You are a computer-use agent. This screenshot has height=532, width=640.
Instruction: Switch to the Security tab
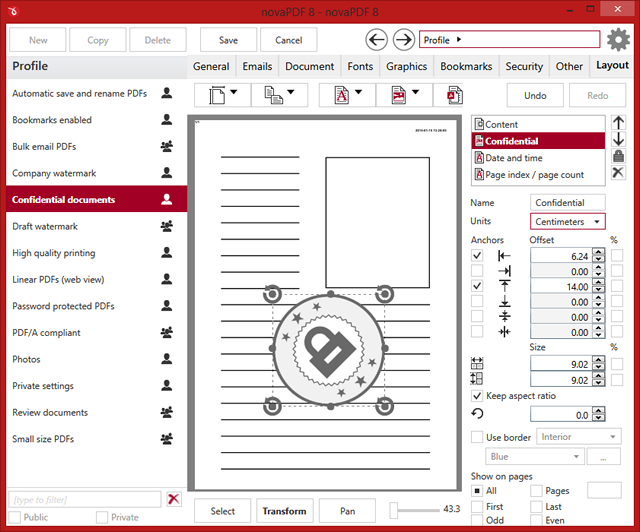[524, 66]
